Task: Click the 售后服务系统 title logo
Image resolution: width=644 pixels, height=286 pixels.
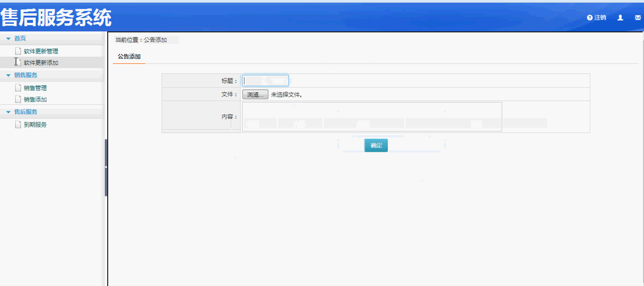Action: click(x=56, y=18)
